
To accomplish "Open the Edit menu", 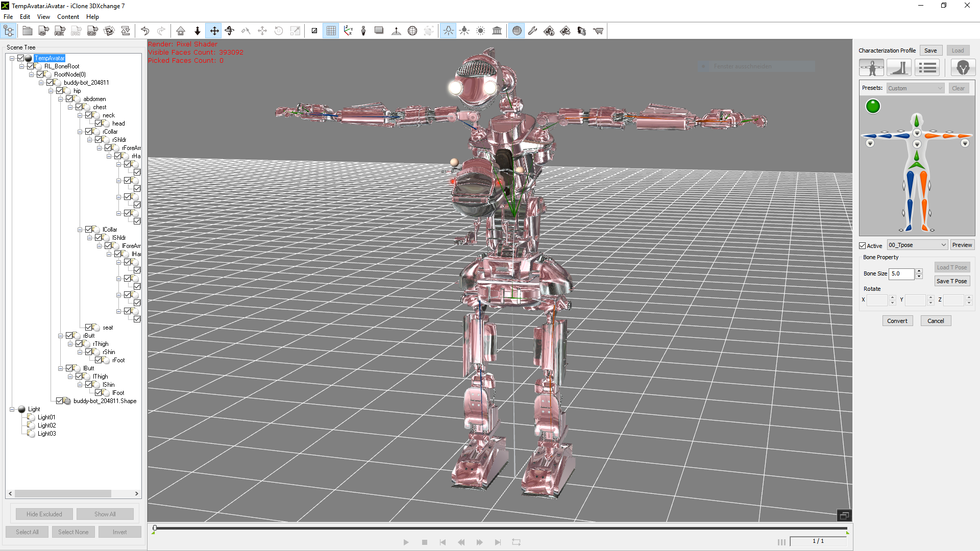I will click(x=25, y=17).
